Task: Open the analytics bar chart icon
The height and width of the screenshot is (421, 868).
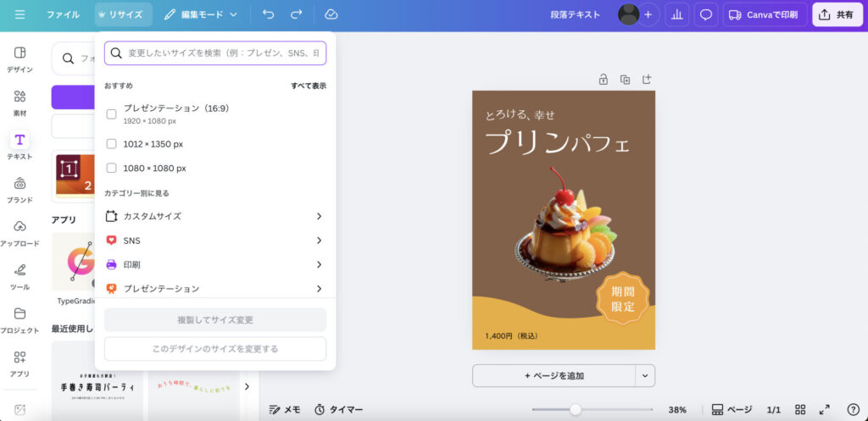Action: 676,15
